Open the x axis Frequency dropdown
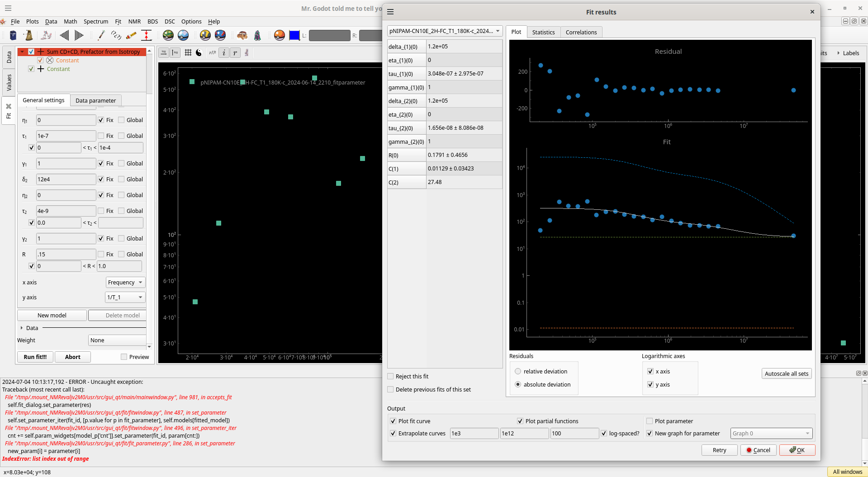 125,282
